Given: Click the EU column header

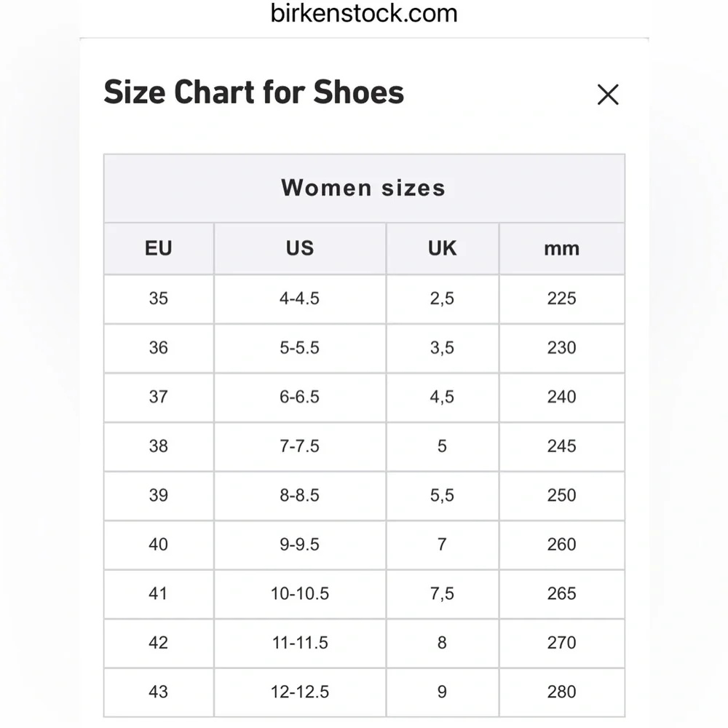Looking at the screenshot, I should click(158, 248).
